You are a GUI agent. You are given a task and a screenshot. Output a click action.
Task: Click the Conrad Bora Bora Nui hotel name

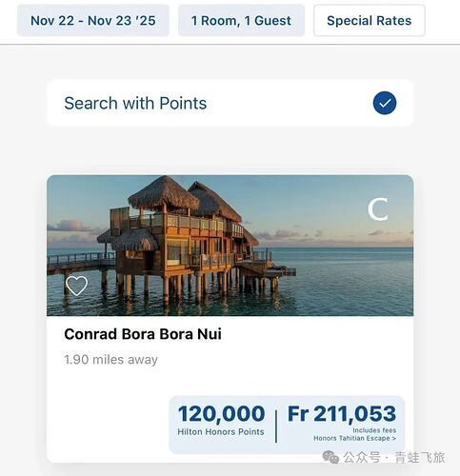[x=143, y=334]
